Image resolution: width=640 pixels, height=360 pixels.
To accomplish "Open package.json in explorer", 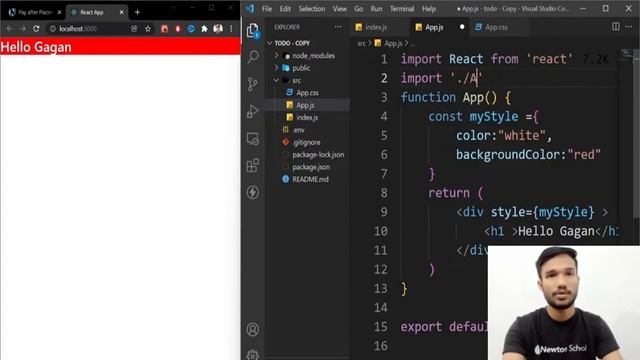I will [307, 167].
